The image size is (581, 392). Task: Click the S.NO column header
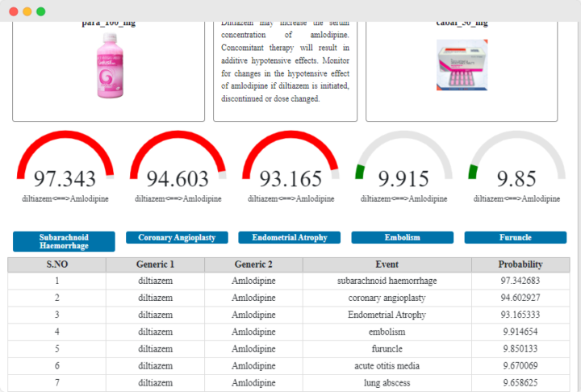pyautogui.click(x=56, y=265)
